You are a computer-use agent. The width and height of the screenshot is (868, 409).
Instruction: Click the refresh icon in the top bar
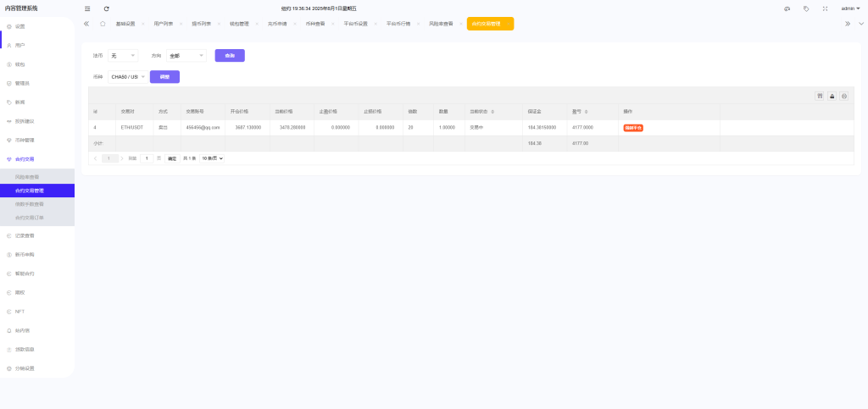pyautogui.click(x=107, y=8)
